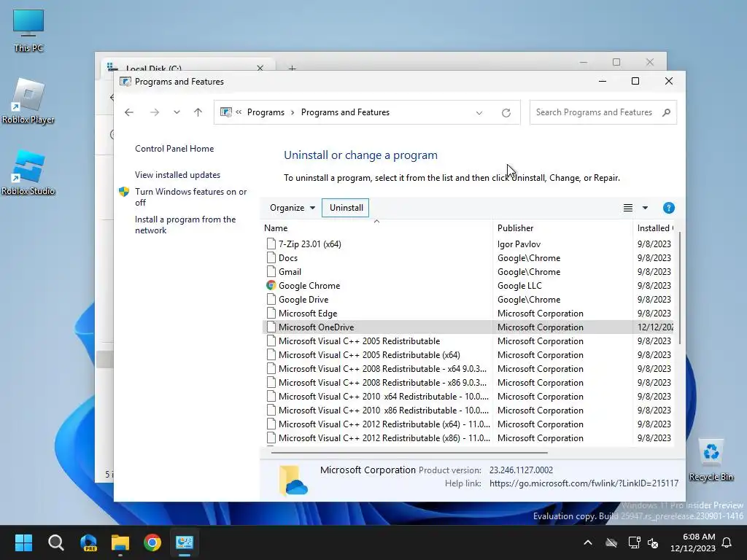The height and width of the screenshot is (560, 747).
Task: Click the OneDrive folder icon in details pane
Action: [293, 481]
